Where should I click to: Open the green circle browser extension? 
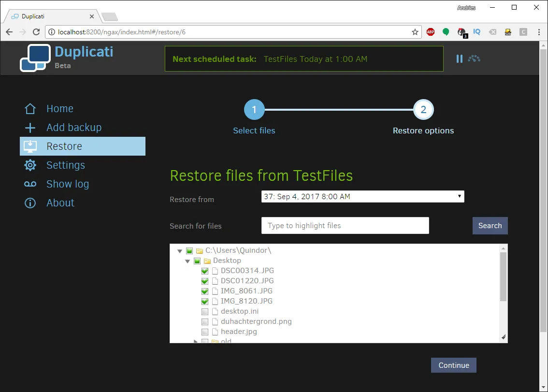click(x=446, y=32)
